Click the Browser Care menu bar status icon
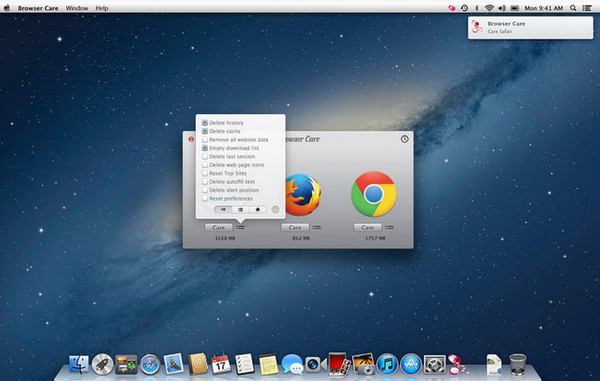 (452, 8)
